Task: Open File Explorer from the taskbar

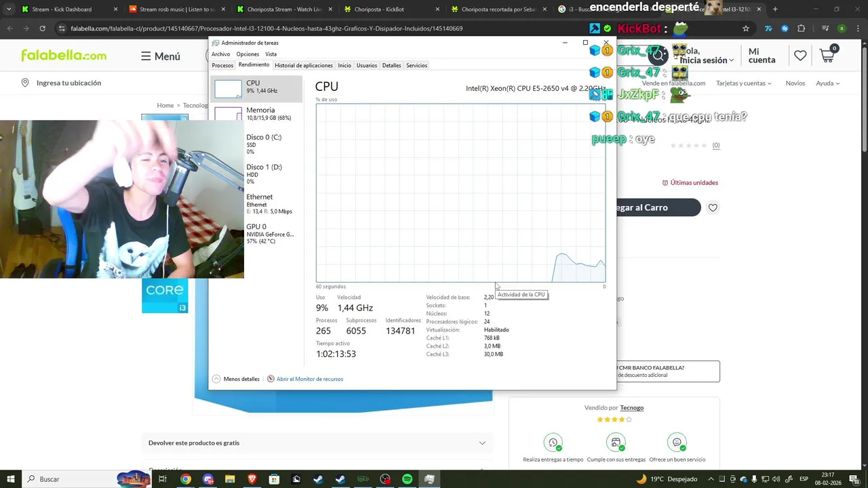Action: 230,479
